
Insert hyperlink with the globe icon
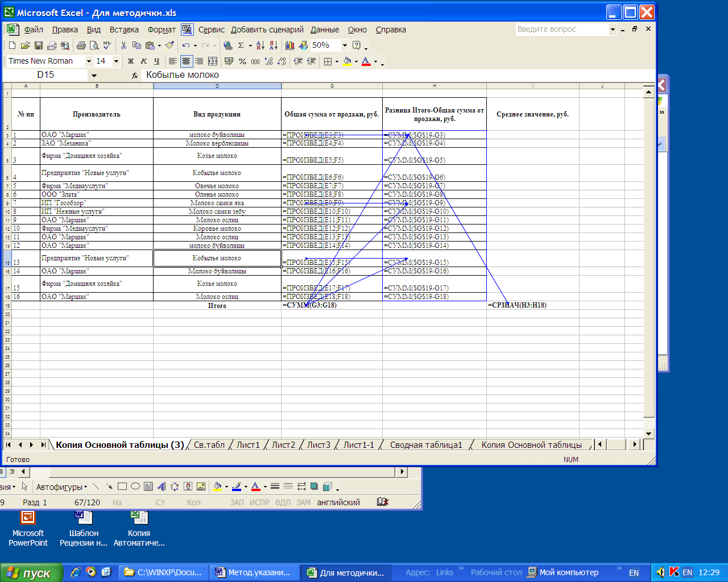pyautogui.click(x=228, y=45)
